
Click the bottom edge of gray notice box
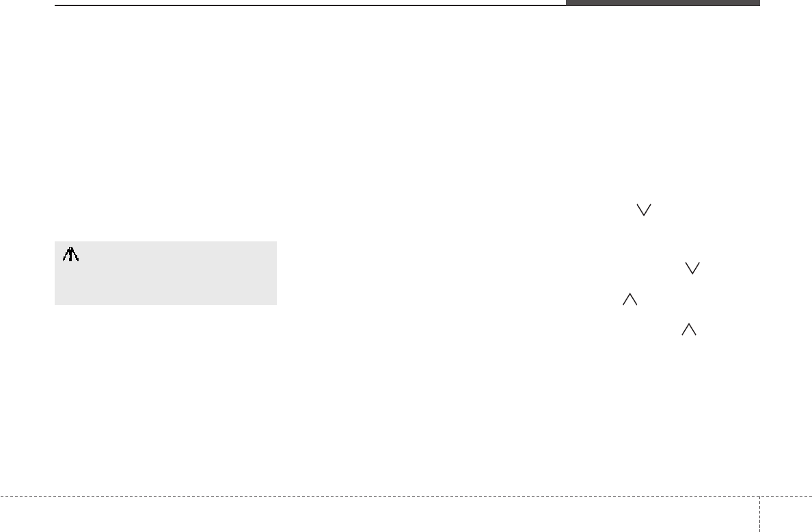pos(165,304)
